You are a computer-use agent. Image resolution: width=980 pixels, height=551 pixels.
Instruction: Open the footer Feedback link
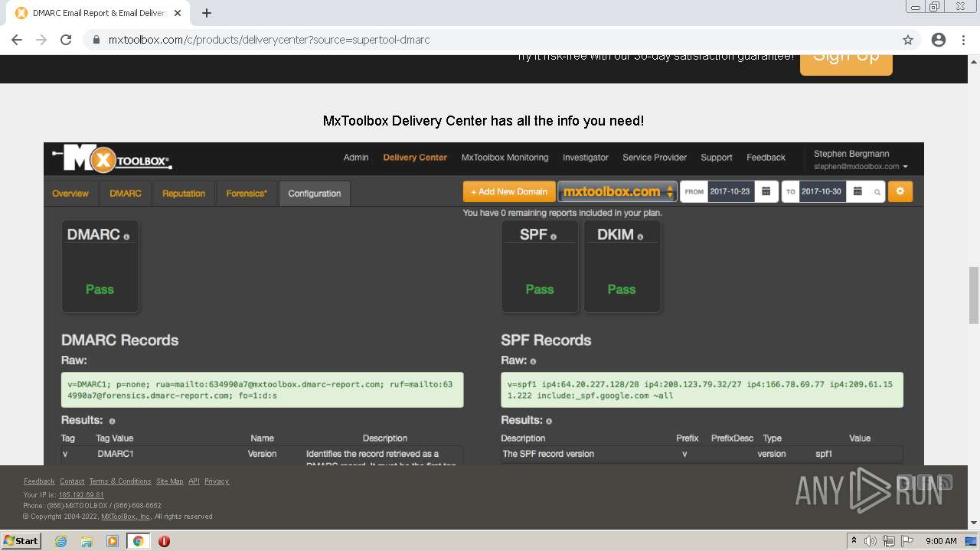(x=39, y=481)
